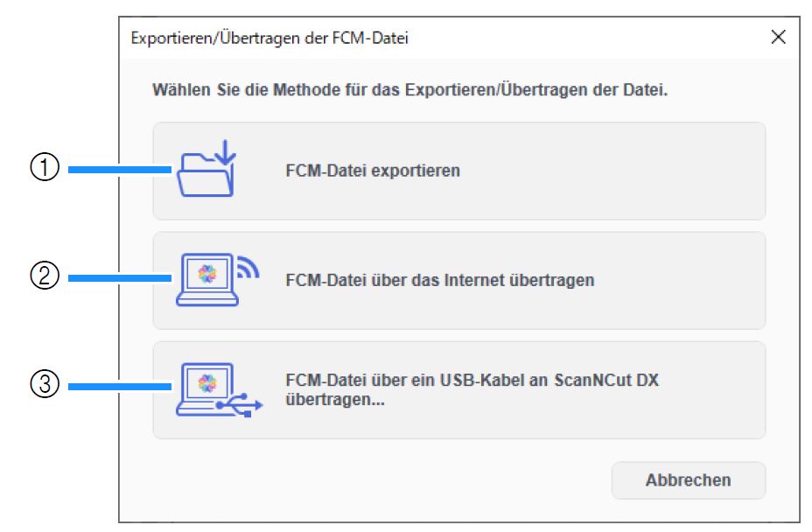Close the Exportieren/Übertragen dialog with X
This screenshot has width=812, height=532.
pyautogui.click(x=778, y=37)
